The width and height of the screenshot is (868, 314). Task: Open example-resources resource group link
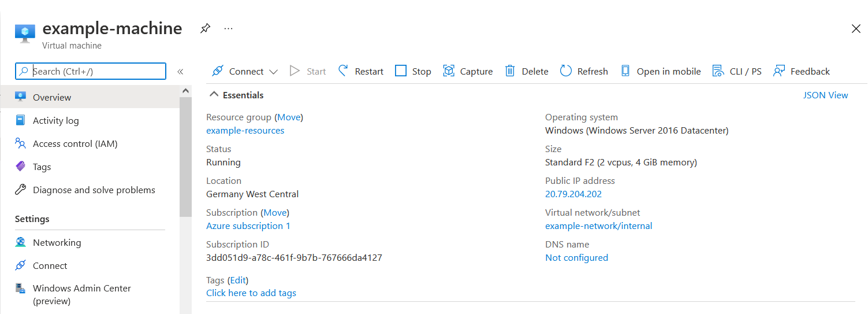[x=245, y=131]
